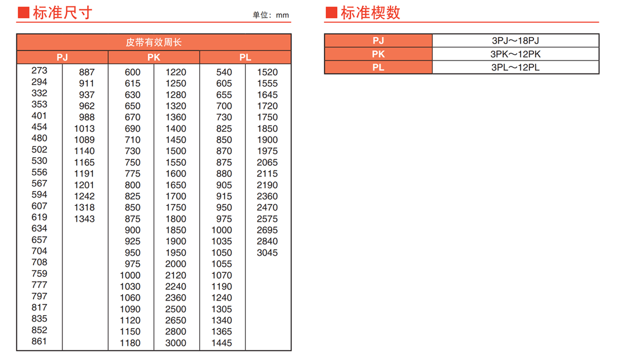Click the value 690 in PK column
624x364 pixels.
[x=132, y=129]
